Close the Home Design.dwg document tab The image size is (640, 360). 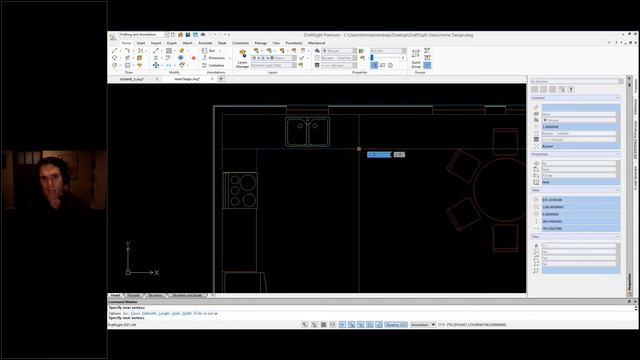pyautogui.click(x=212, y=79)
